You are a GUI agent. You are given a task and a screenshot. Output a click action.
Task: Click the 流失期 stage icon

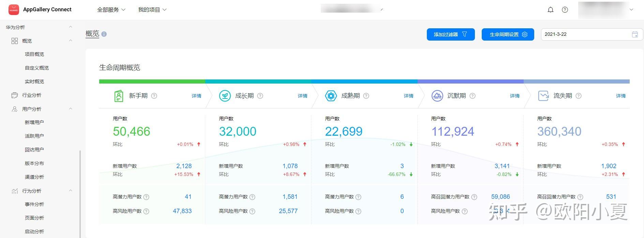(x=543, y=96)
